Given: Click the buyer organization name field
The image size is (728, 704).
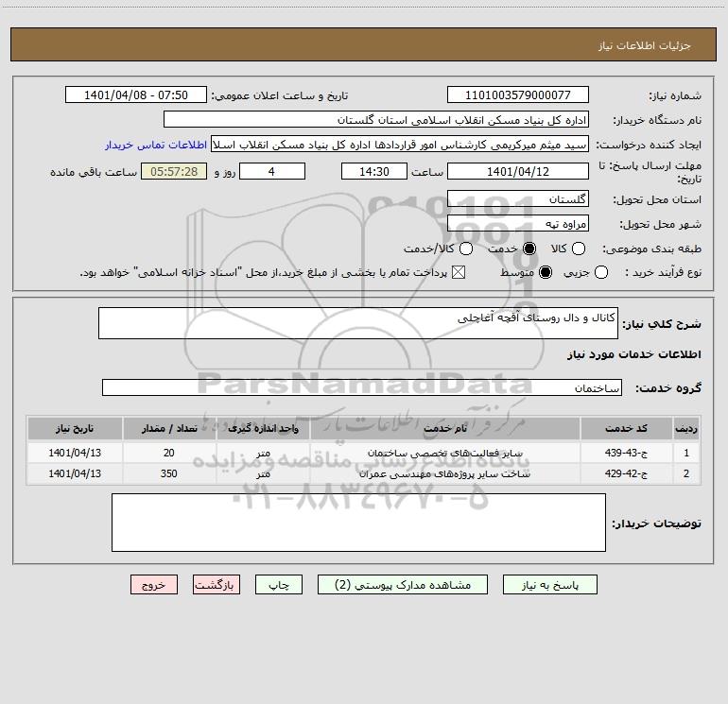Looking at the screenshot, I should pos(376,120).
